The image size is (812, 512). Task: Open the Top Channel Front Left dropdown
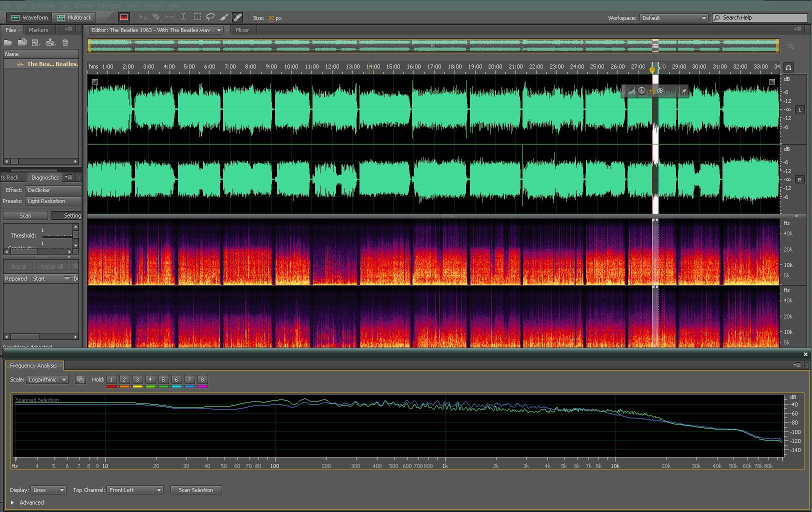pyautogui.click(x=135, y=490)
